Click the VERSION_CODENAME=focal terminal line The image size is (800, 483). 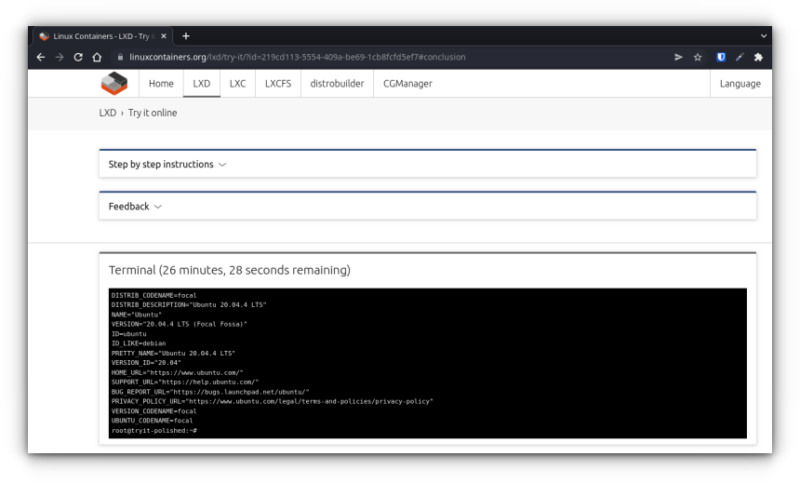tap(154, 411)
